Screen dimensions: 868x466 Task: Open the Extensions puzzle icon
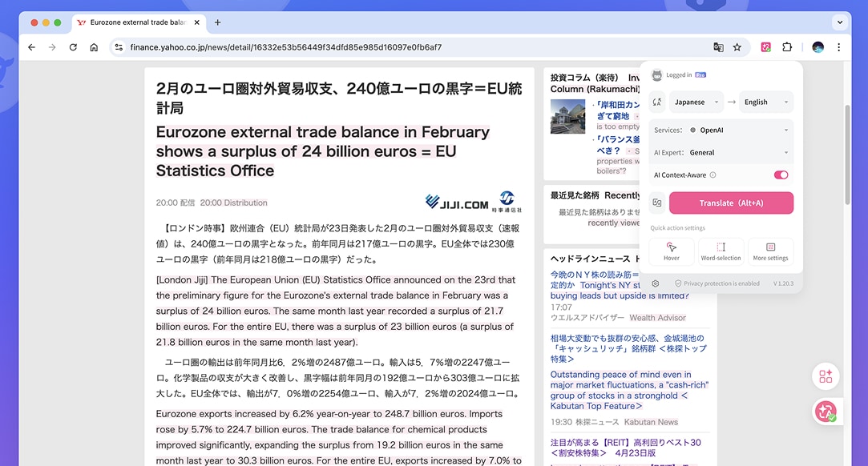pos(786,47)
